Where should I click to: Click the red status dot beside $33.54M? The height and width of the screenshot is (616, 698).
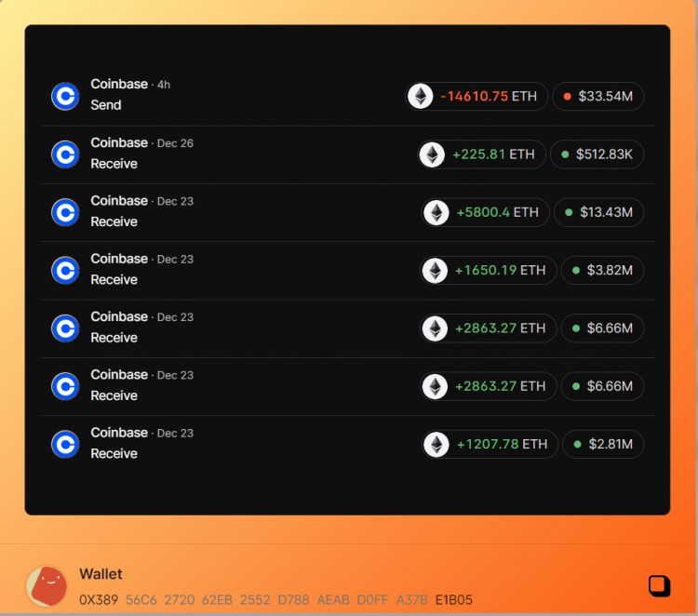pyautogui.click(x=567, y=96)
